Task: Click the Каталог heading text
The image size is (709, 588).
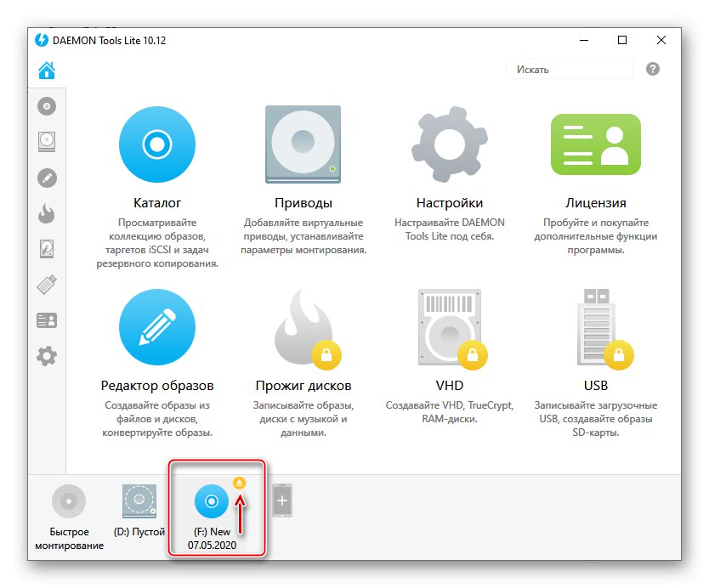Action: click(157, 203)
